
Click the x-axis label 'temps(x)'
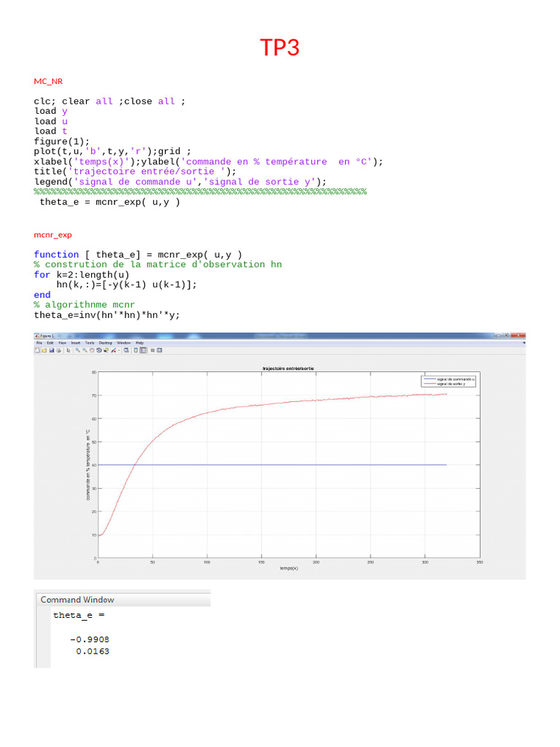pos(289,568)
